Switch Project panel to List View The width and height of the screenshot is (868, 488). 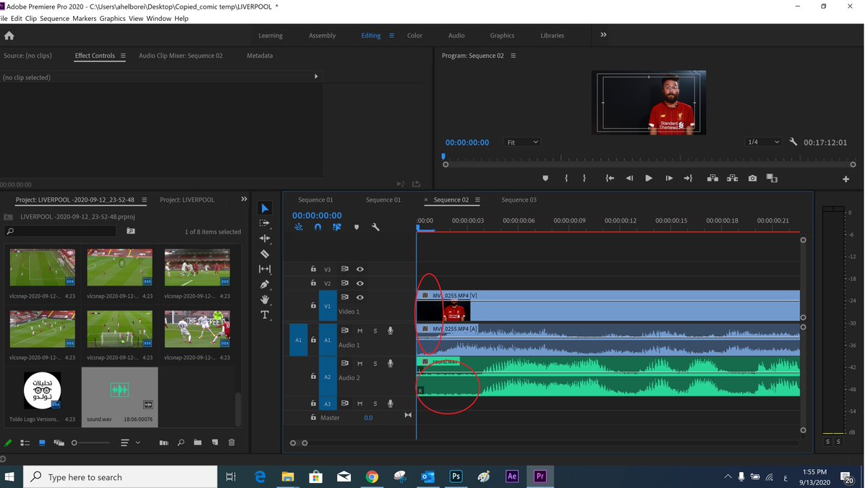pos(25,442)
